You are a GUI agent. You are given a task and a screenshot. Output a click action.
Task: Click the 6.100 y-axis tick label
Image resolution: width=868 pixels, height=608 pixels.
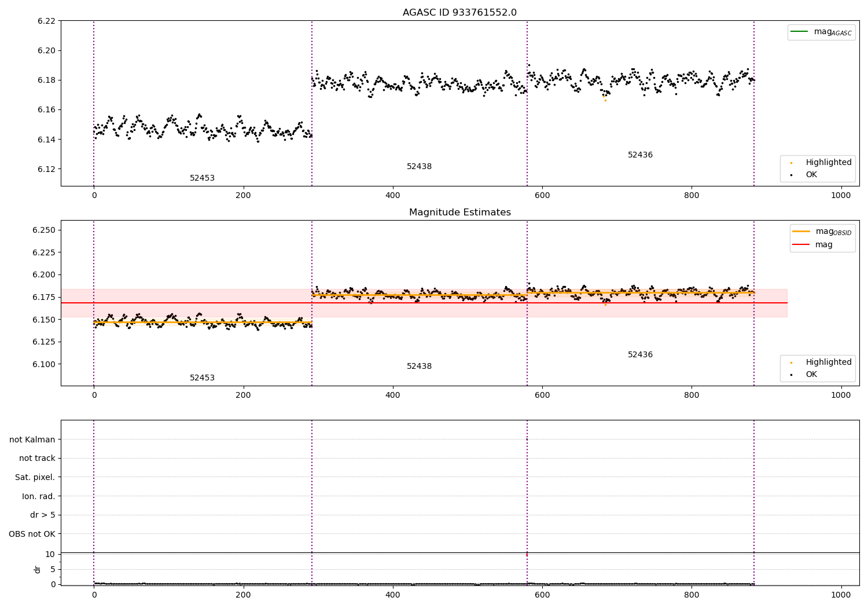tap(44, 364)
